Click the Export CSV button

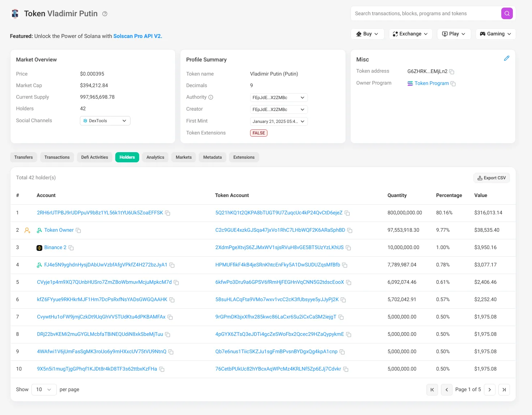point(491,178)
